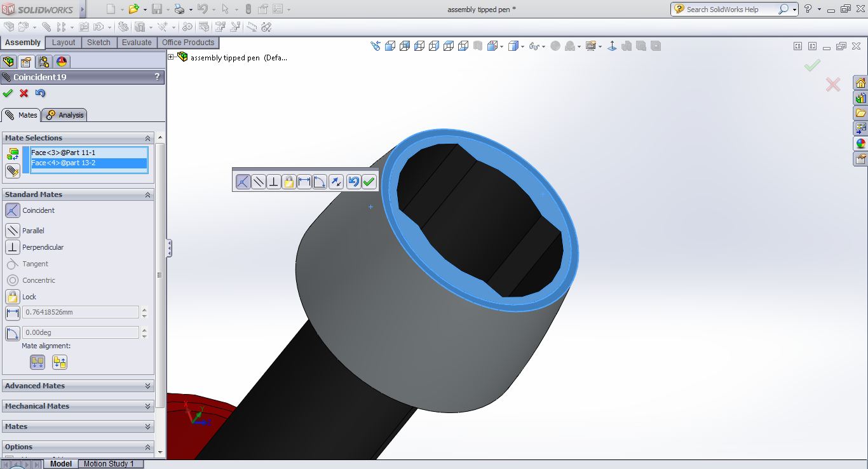Open the DisplayManager color ball tab

[62, 62]
